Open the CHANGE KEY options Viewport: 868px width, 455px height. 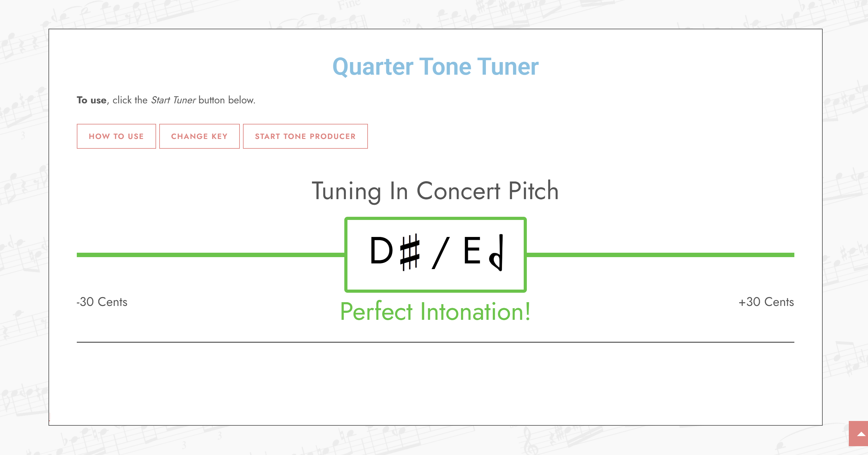199,136
